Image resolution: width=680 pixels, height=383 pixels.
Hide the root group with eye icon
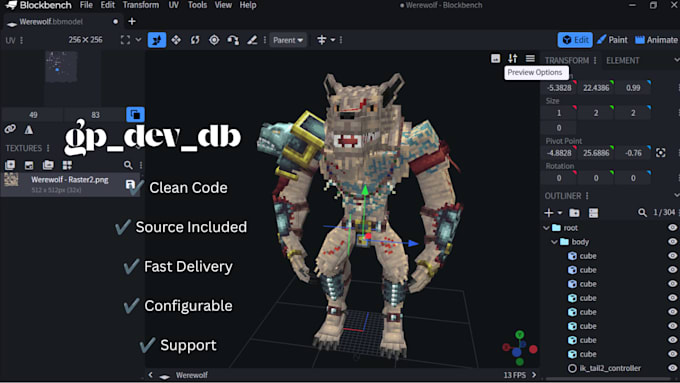[673, 228]
